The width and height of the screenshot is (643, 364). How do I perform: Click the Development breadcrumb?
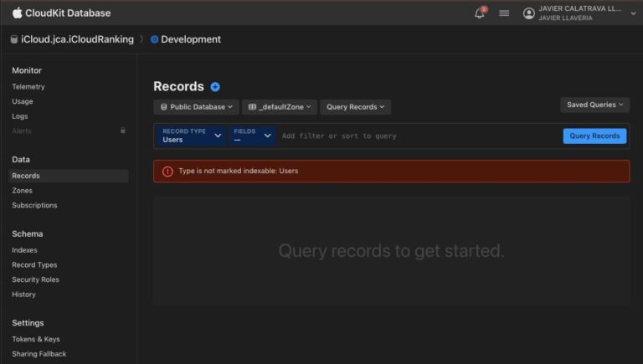click(x=191, y=39)
